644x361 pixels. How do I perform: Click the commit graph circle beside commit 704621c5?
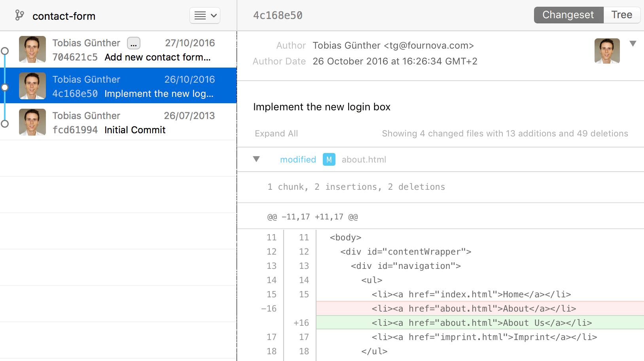point(5,51)
